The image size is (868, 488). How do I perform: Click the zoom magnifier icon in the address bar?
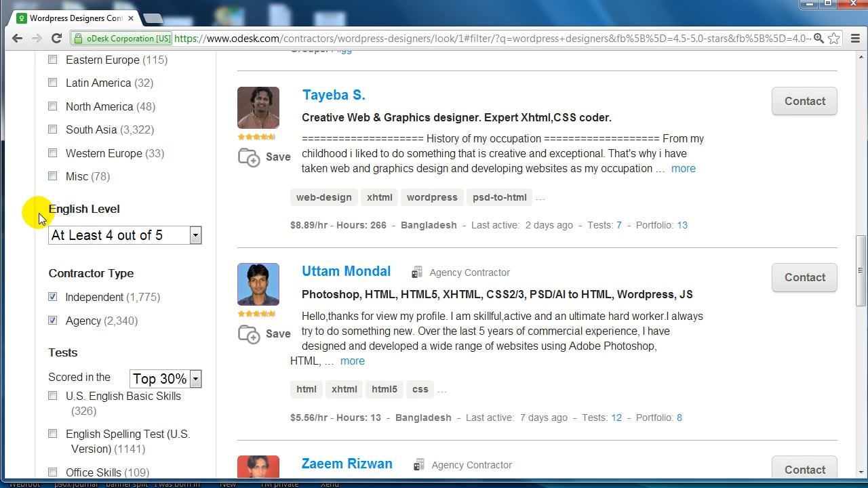click(x=818, y=39)
